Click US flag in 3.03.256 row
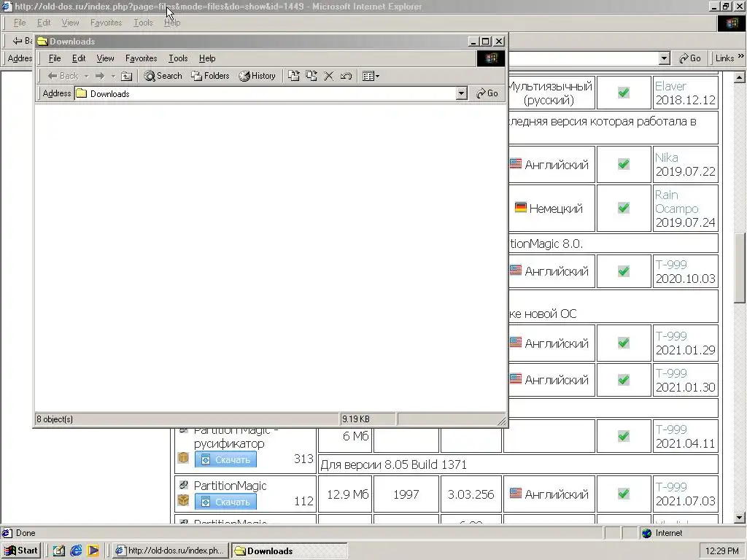 516,494
